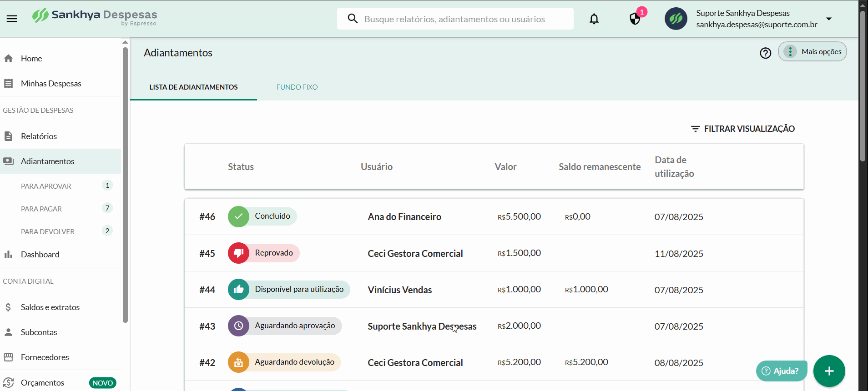Click the green plus add button

829,371
